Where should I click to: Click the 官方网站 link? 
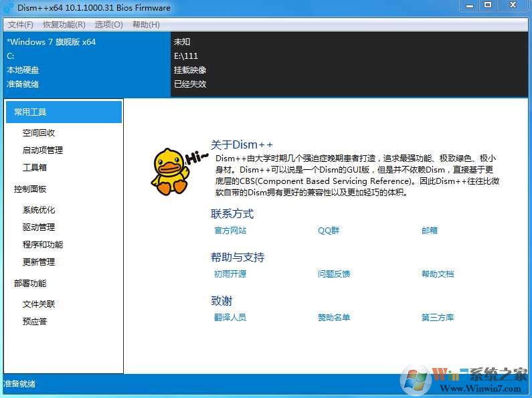click(230, 231)
